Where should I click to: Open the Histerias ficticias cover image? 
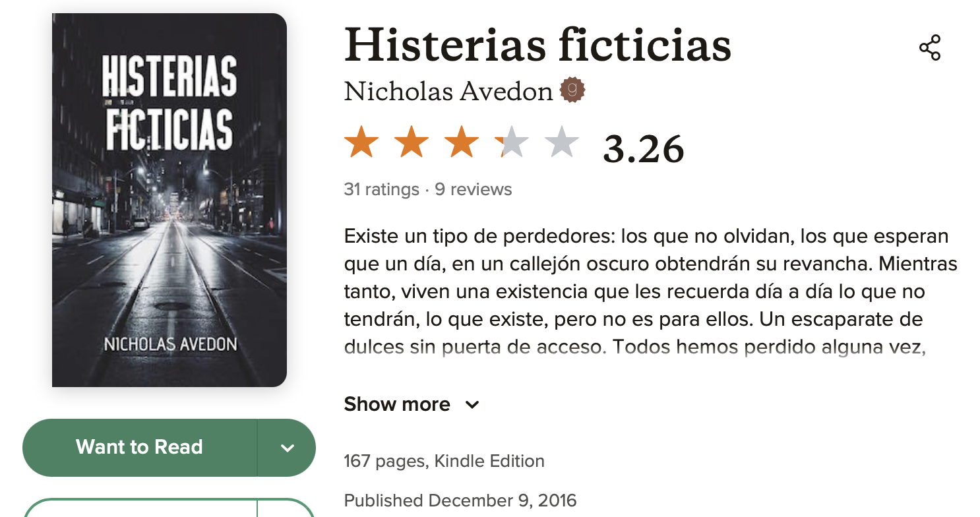coord(169,200)
